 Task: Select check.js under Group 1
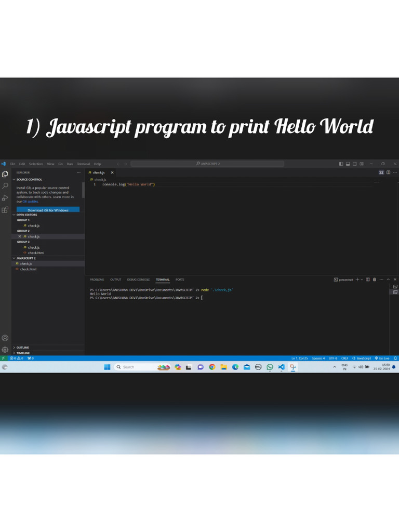click(34, 225)
